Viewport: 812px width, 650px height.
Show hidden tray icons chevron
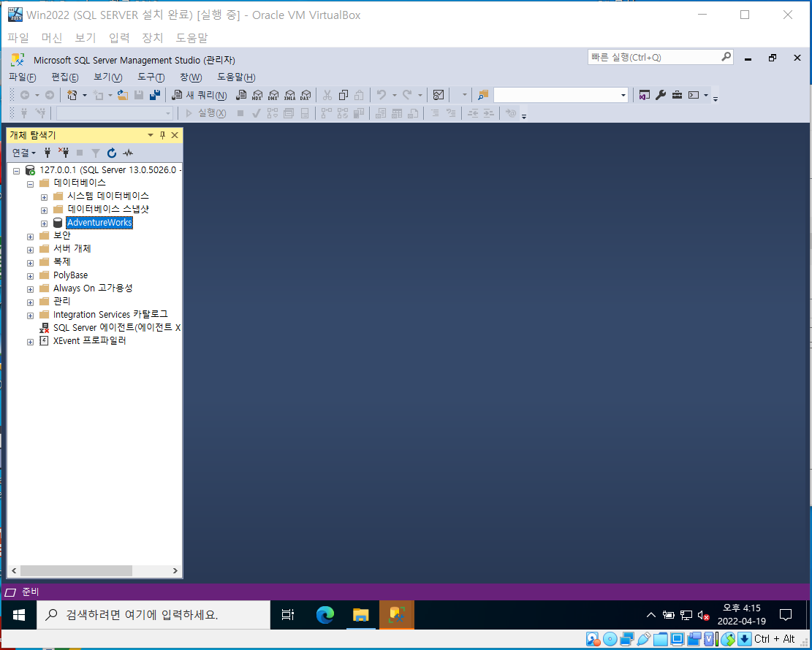point(651,615)
